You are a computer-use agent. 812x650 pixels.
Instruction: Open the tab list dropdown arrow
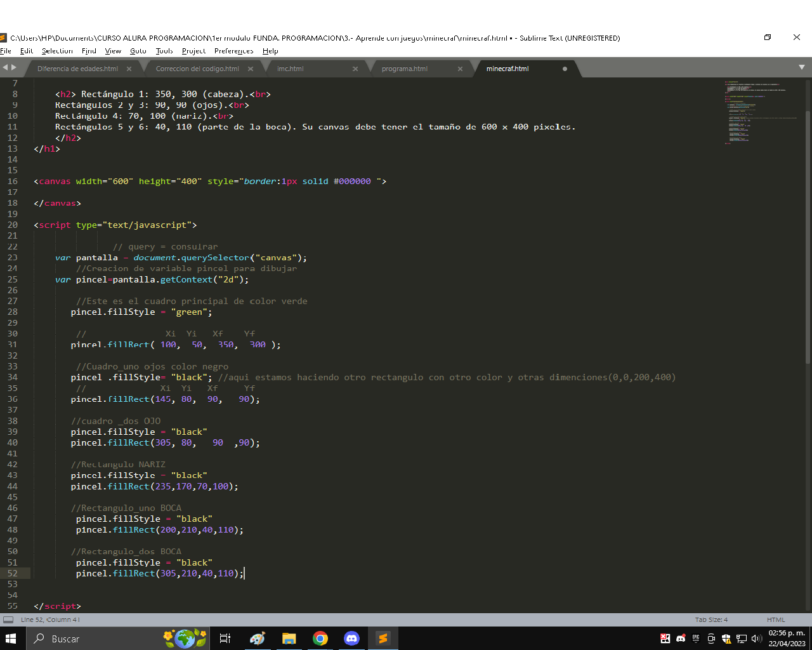(x=801, y=67)
